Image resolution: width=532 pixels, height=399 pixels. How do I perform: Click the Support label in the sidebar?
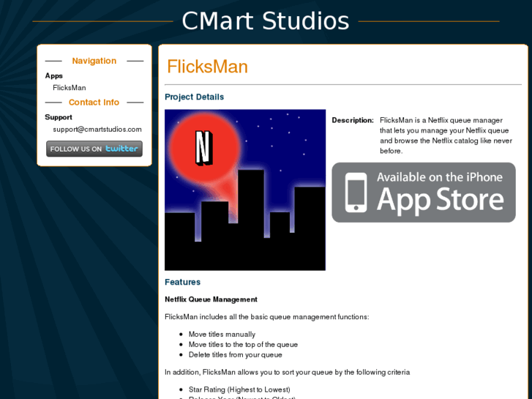click(59, 117)
